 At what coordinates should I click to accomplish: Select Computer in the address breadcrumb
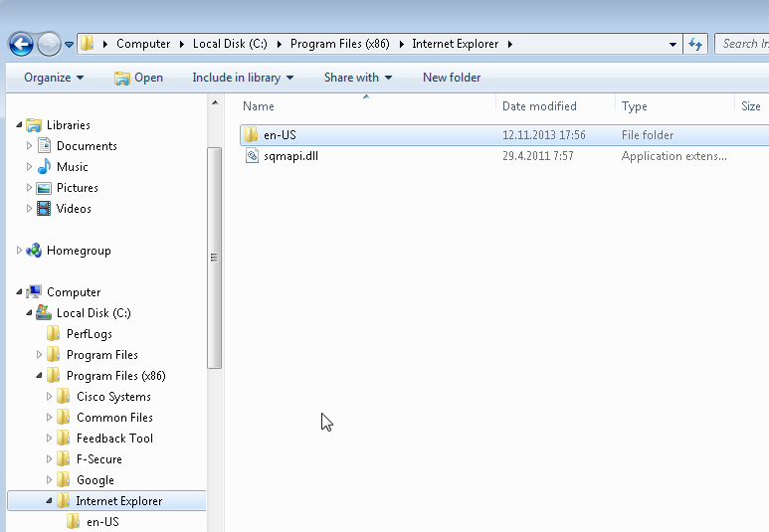tap(143, 44)
